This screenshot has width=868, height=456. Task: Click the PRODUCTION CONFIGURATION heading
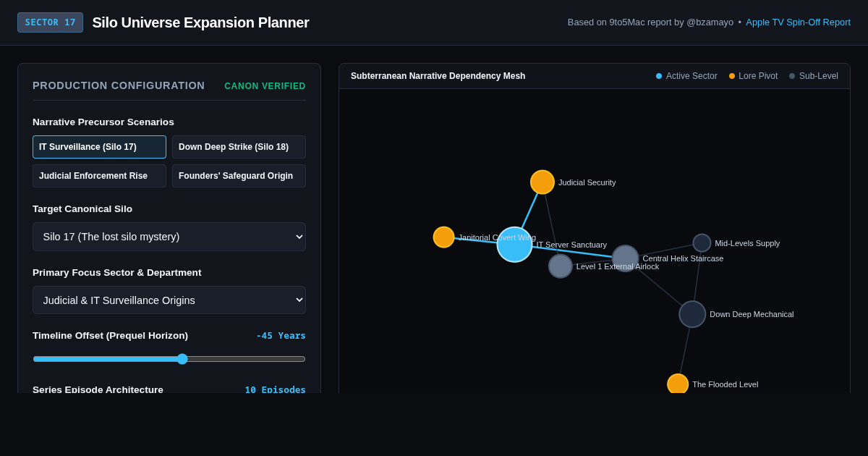(x=119, y=85)
